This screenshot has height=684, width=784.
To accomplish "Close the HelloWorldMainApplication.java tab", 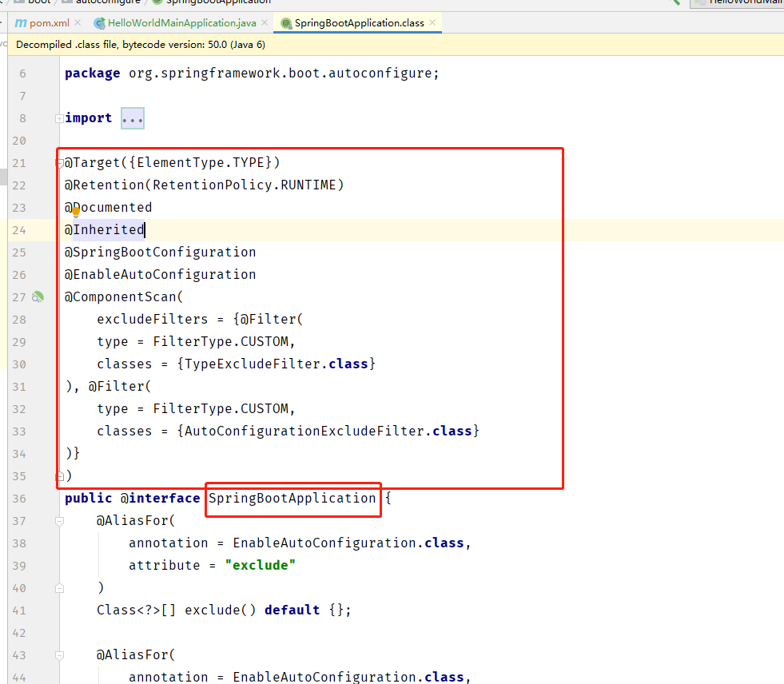I will point(265,22).
